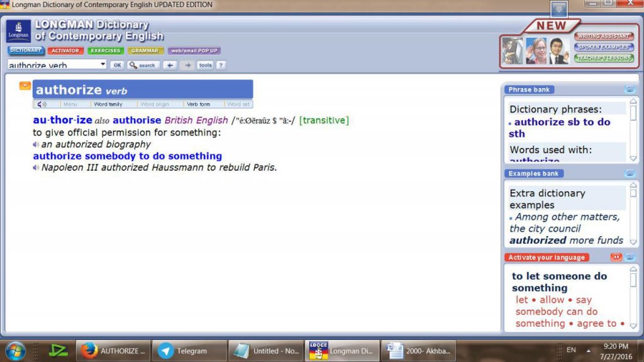Show hidden tray icons arrow
Screen dimensions: 644x362
589,351
